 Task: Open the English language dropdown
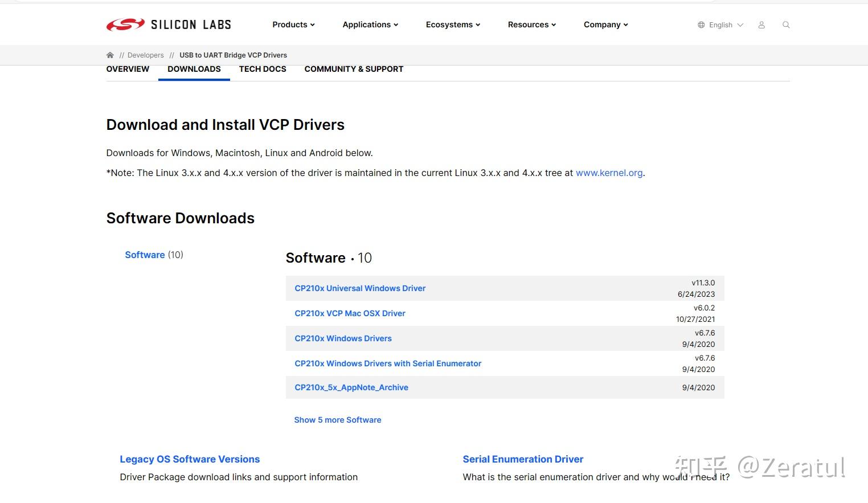[x=726, y=25]
